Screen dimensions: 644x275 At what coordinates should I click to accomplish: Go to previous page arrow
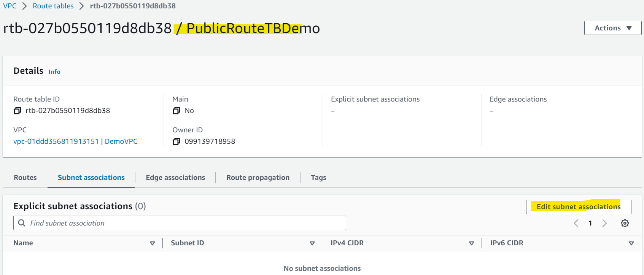point(576,223)
